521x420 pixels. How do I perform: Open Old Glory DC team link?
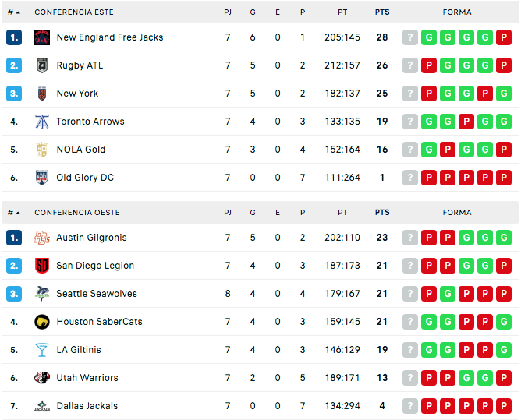click(x=85, y=178)
